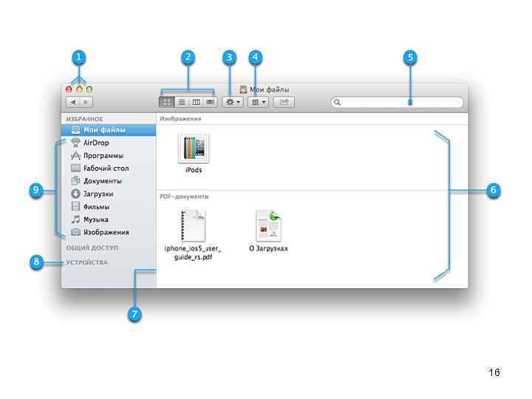The width and height of the screenshot is (532, 399).
Task: Click the Изображения camera icon
Action: point(75,233)
